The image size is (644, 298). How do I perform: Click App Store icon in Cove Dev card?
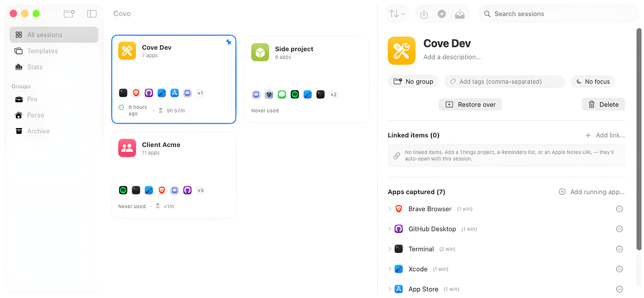[x=174, y=93]
